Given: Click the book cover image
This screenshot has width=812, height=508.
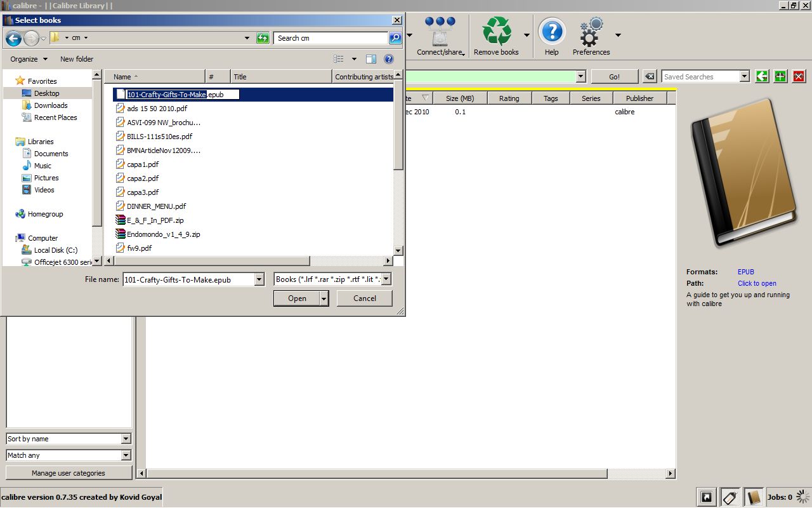Looking at the screenshot, I should click(x=743, y=172).
